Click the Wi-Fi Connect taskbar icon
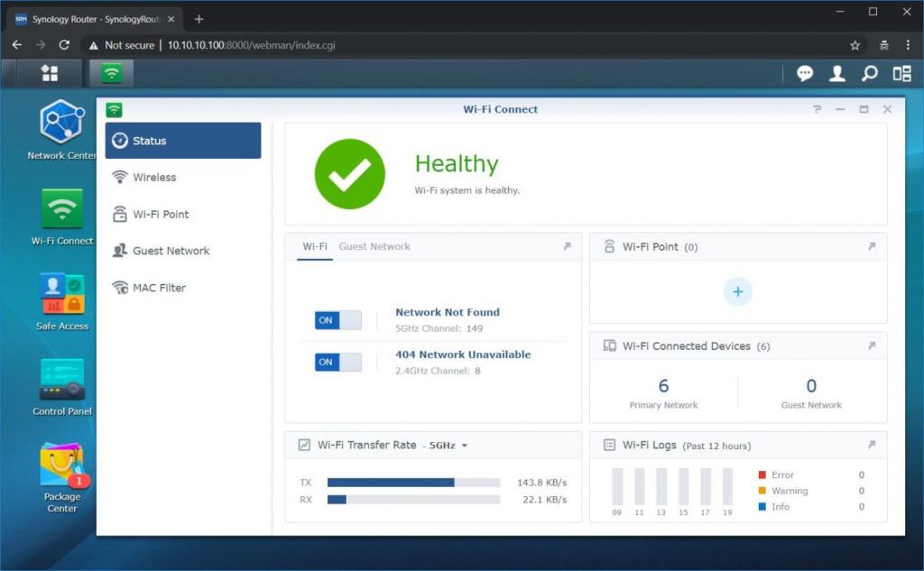Image resolution: width=924 pixels, height=571 pixels. pos(111,73)
